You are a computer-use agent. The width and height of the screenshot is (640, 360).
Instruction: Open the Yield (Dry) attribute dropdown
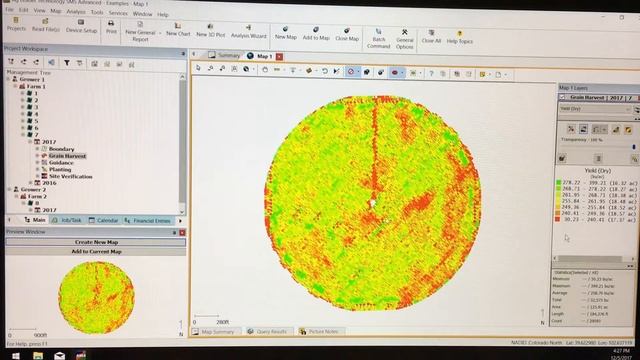[x=595, y=109]
